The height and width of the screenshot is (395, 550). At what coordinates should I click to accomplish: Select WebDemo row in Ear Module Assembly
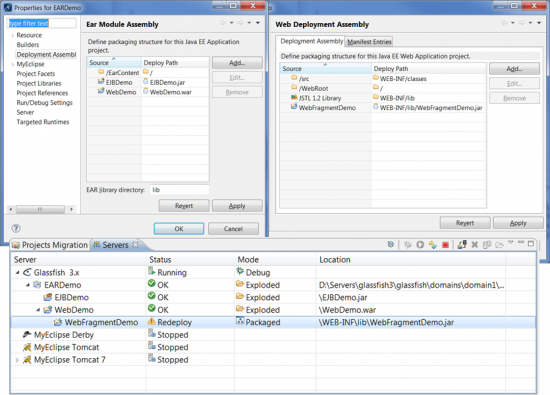(x=148, y=92)
